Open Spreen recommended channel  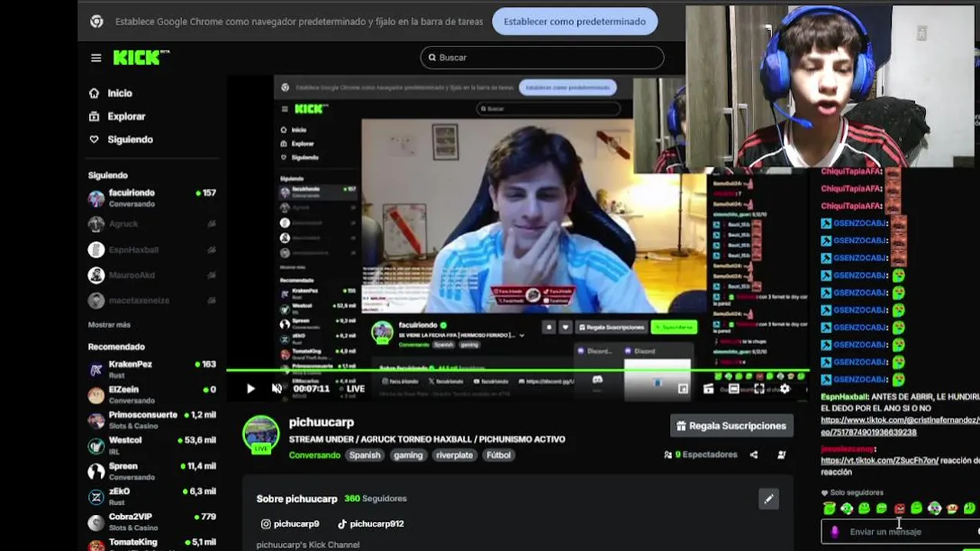click(x=152, y=471)
